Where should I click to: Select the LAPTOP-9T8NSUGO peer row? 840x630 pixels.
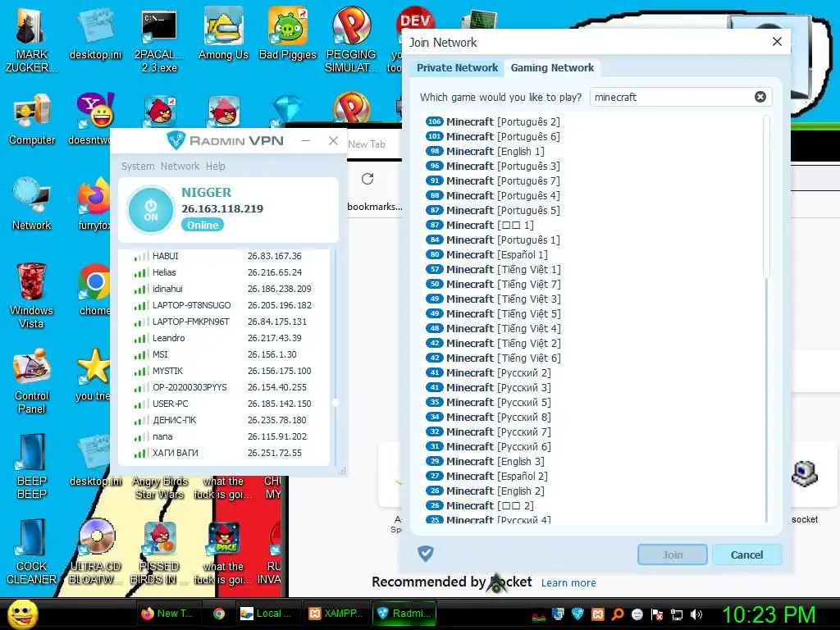[x=224, y=305]
